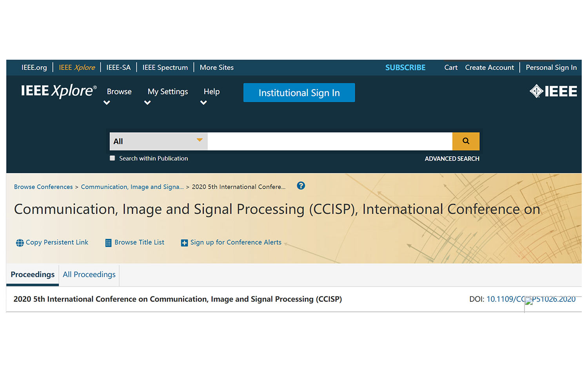The image size is (588, 378).
Task: Click the SUBSCRIBE link
Action: [x=405, y=67]
